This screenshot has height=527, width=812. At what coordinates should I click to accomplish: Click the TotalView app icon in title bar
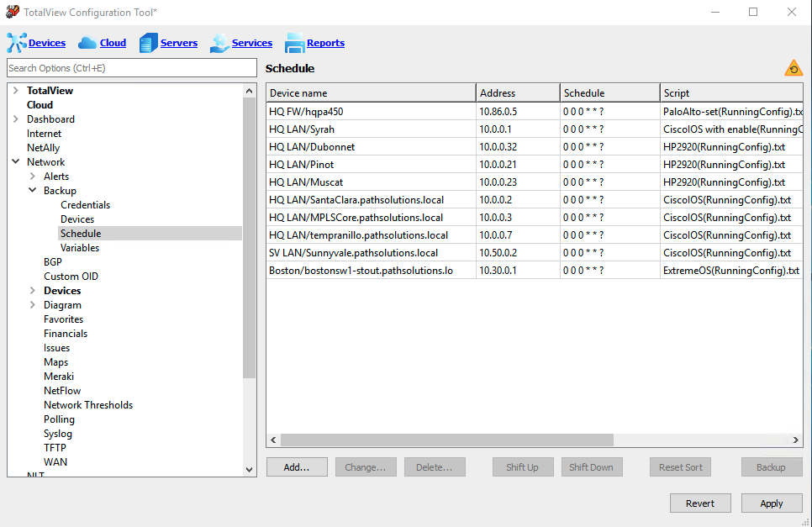click(13, 12)
